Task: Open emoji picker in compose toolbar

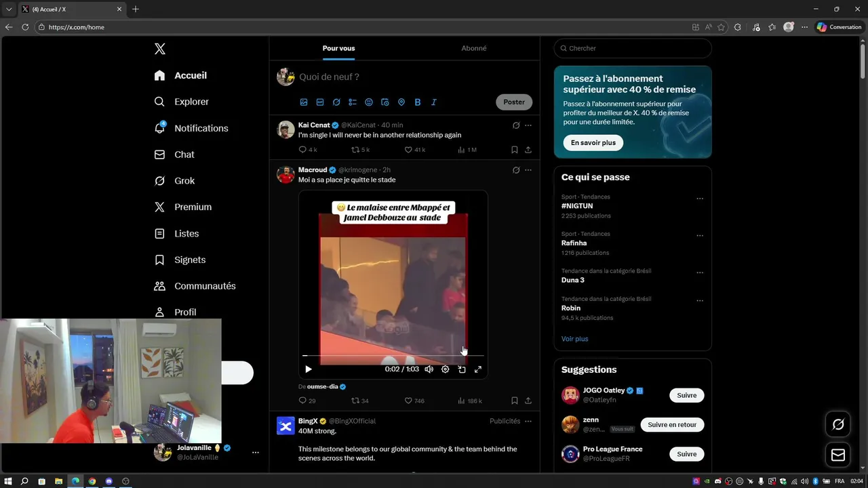Action: pos(369,102)
